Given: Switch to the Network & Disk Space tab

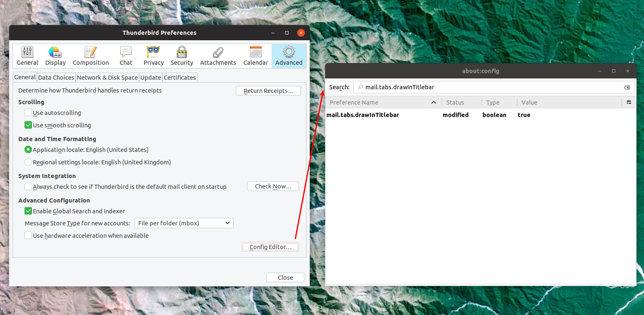Looking at the screenshot, I should [107, 78].
